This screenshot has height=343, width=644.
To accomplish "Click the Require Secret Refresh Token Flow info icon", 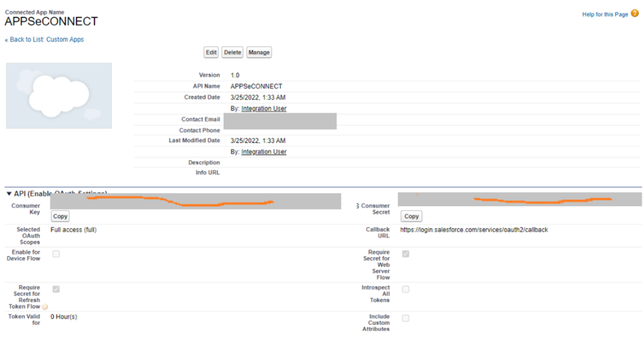I will pyautogui.click(x=45, y=307).
